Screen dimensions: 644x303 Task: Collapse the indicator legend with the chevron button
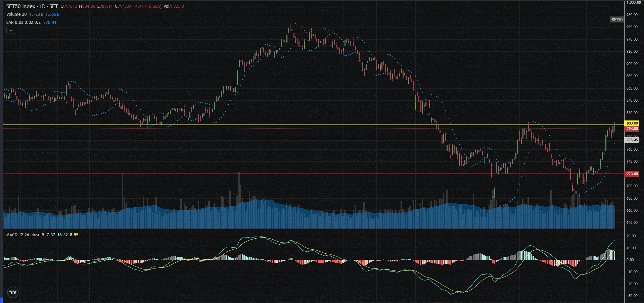11,31
